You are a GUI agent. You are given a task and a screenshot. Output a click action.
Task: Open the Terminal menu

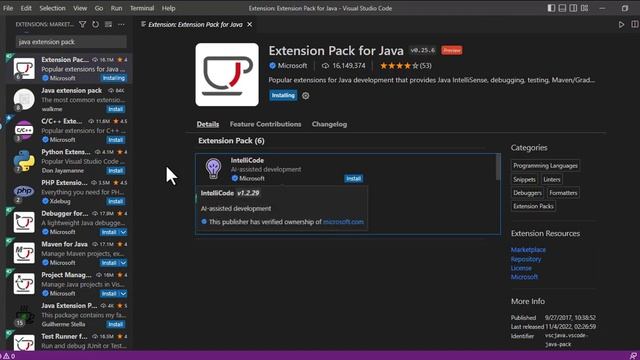tap(142, 8)
